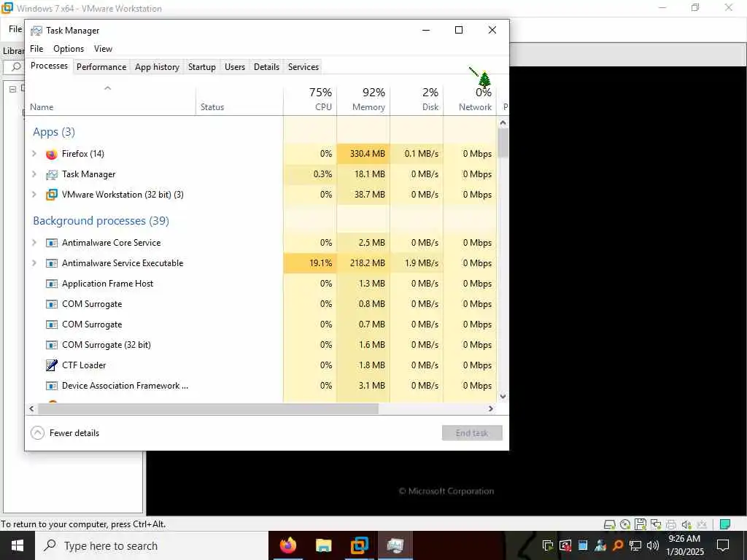Click the COM Surrogate (32 bit) icon
The image size is (747, 560).
[x=52, y=345]
